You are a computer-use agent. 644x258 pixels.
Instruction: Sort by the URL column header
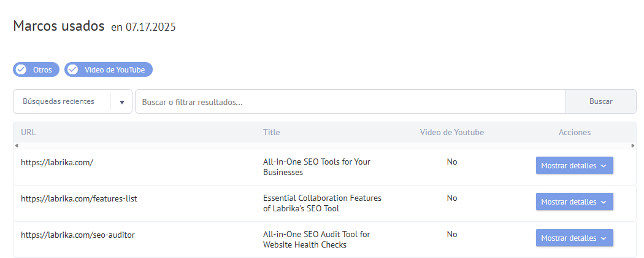point(28,132)
